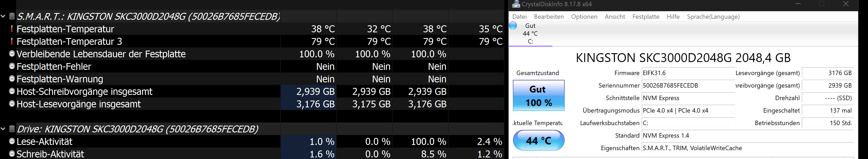Click the sensor icon beside Festplatten-Fehler
The image size is (868, 159).
[x=12, y=66]
